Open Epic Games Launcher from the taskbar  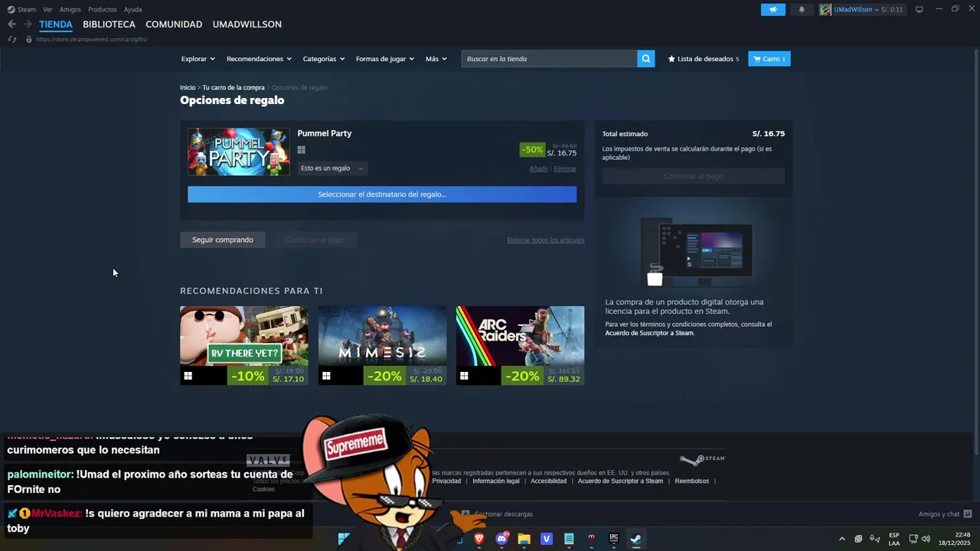coord(613,539)
